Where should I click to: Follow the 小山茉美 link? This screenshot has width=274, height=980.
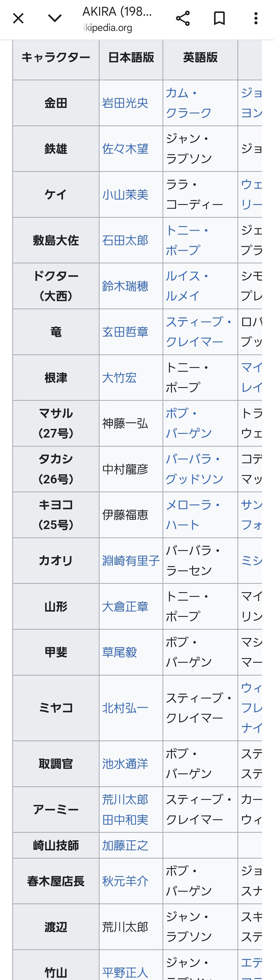(125, 195)
